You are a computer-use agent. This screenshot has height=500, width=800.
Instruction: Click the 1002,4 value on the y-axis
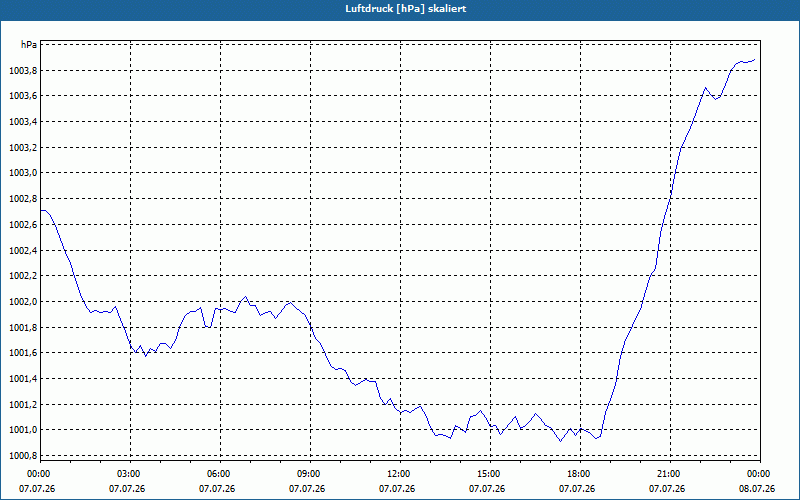tap(23, 250)
